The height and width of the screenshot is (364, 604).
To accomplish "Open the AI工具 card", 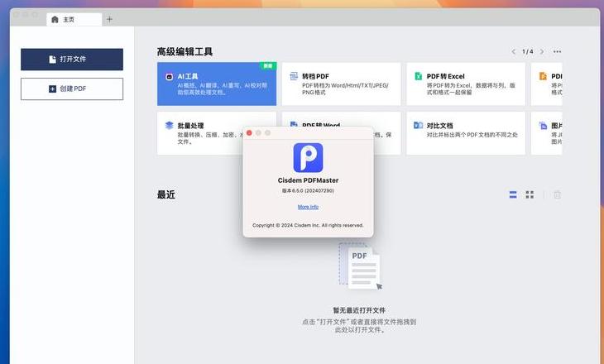I will pos(217,84).
